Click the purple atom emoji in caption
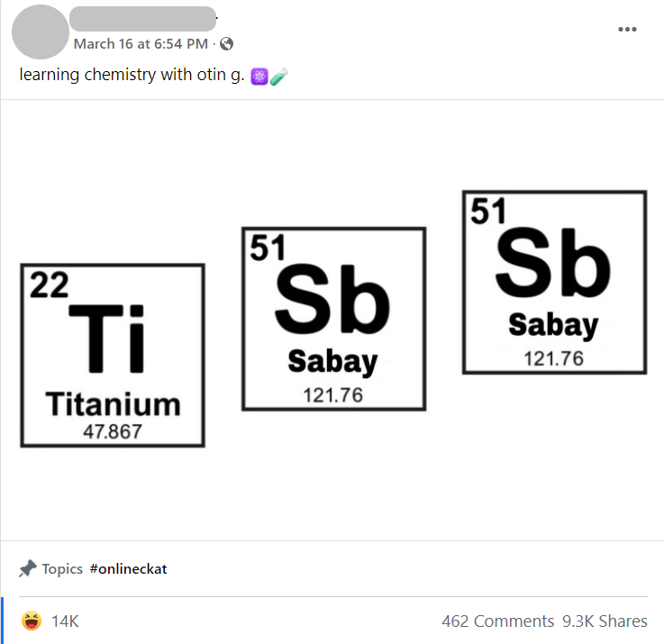 coord(259,77)
